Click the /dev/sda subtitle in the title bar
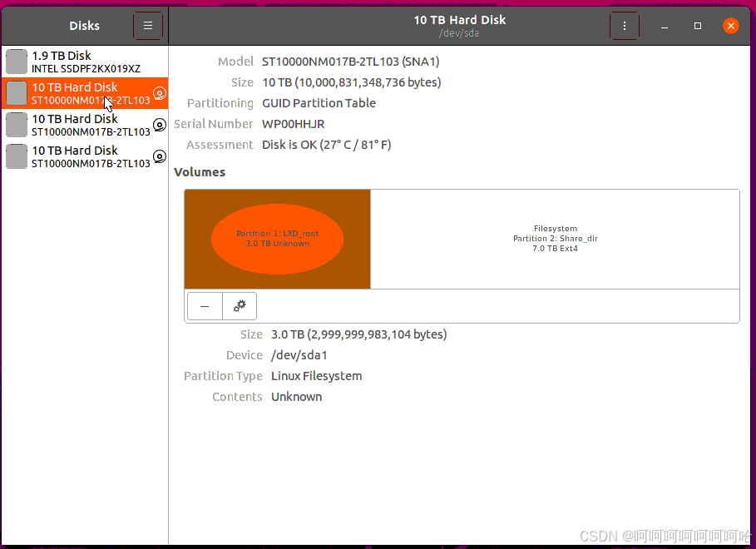 click(459, 34)
